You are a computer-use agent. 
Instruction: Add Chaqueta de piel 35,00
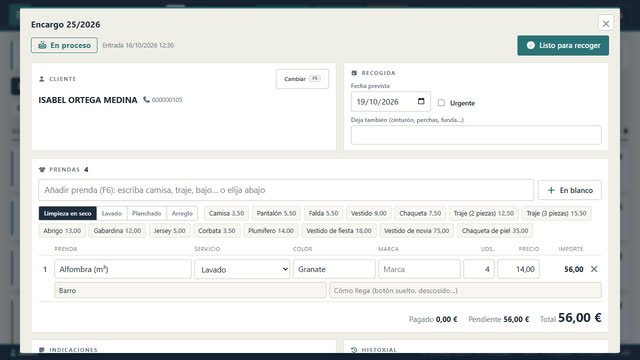[495, 231]
